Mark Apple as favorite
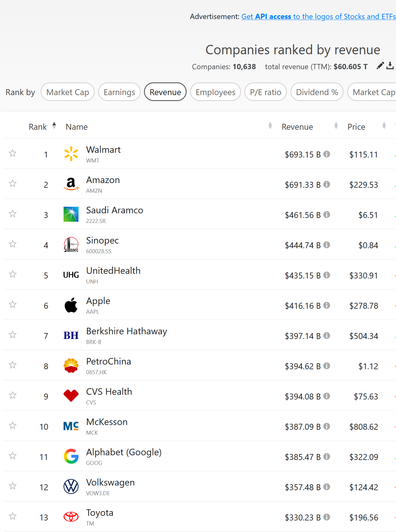Viewport: 396px width, 532px height. point(12,304)
